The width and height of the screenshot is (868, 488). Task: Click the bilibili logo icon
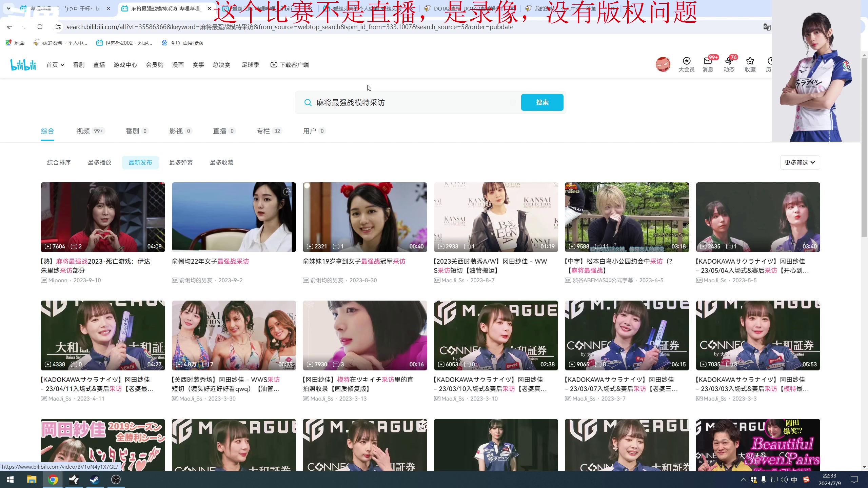(23, 65)
